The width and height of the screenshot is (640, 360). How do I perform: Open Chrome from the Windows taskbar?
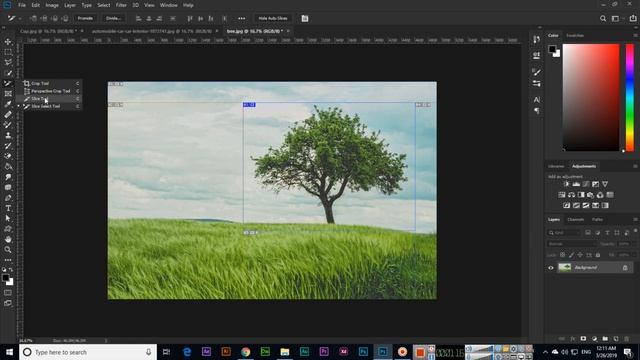click(x=245, y=352)
